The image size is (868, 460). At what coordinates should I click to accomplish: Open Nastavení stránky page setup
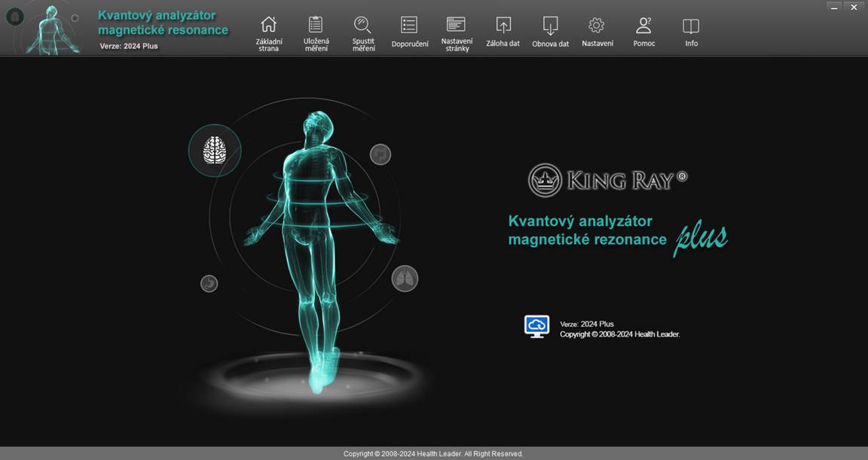[x=457, y=33]
